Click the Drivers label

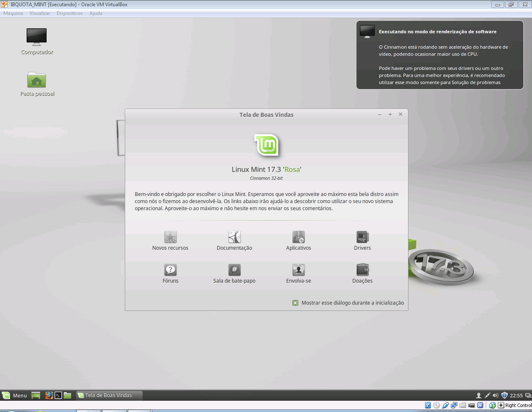pyautogui.click(x=362, y=248)
